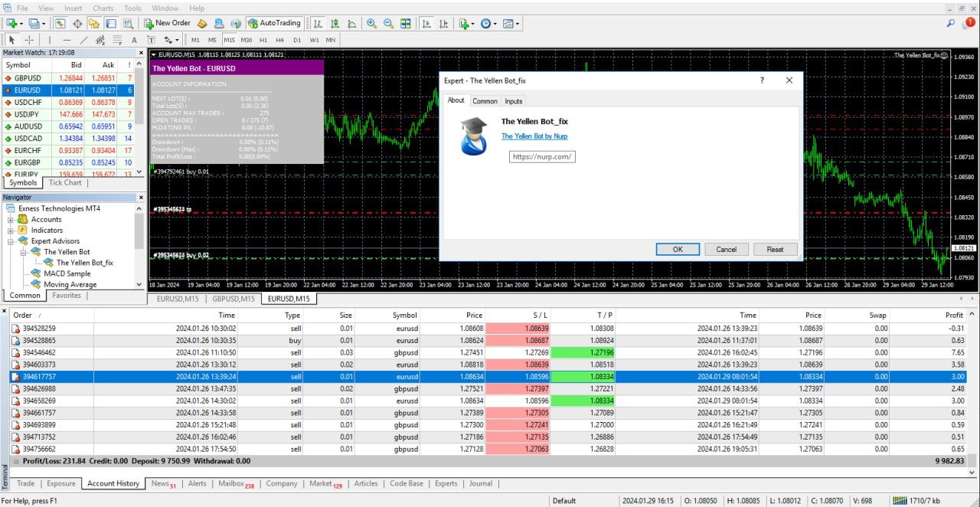Select the Text label tool
The image size is (980, 507).
pyautogui.click(x=135, y=40)
